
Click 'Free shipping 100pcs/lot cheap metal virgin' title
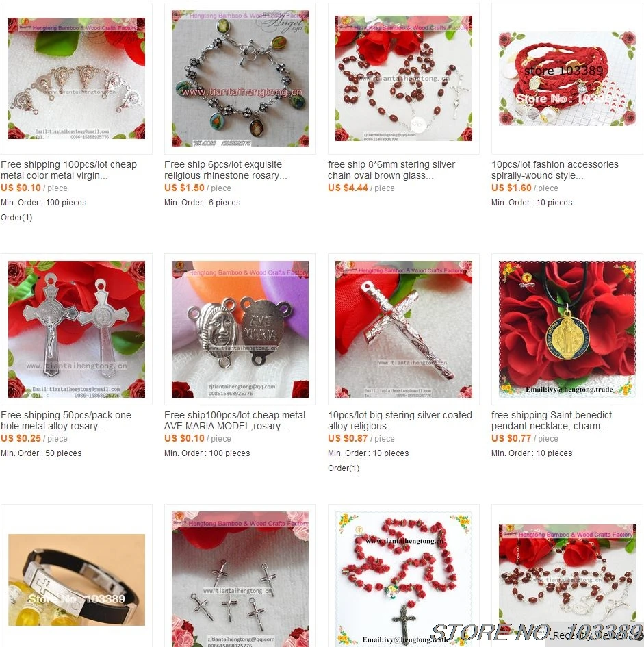[68, 170]
